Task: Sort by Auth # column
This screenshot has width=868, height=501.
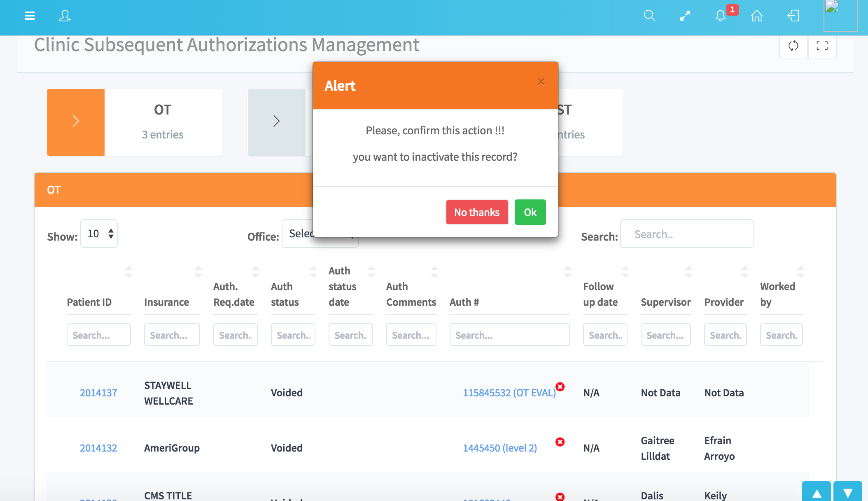Action: pos(568,272)
